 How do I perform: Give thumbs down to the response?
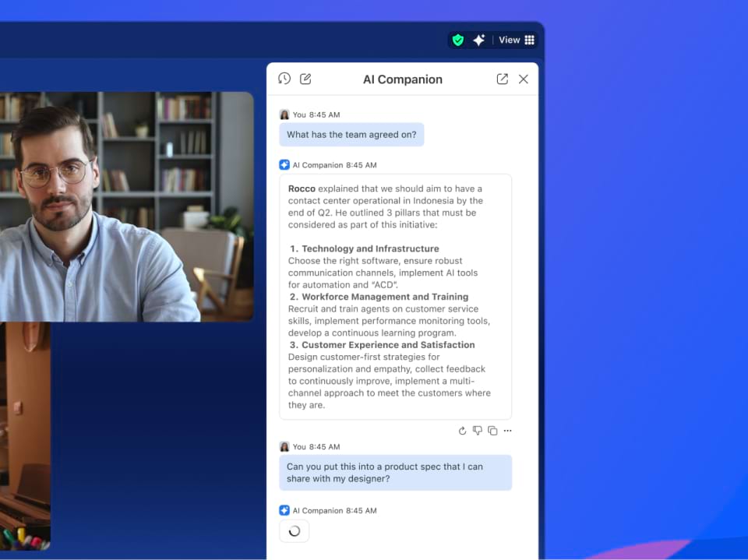[478, 431]
